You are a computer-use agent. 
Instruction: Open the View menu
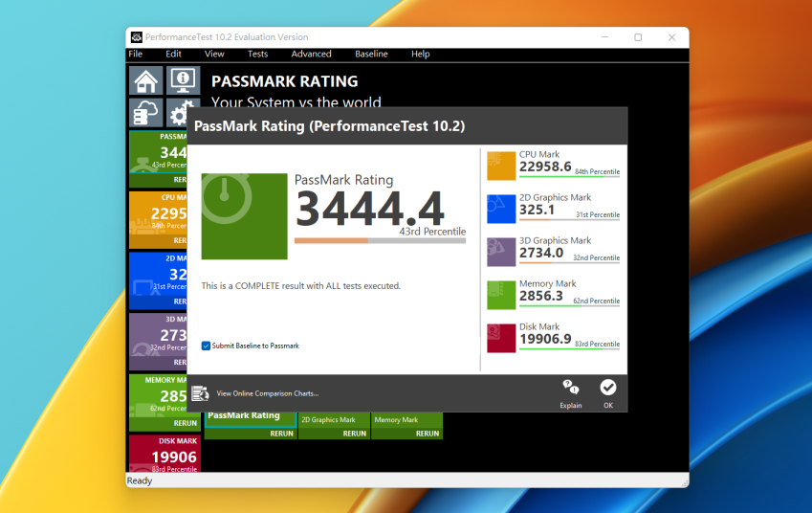[x=214, y=54]
